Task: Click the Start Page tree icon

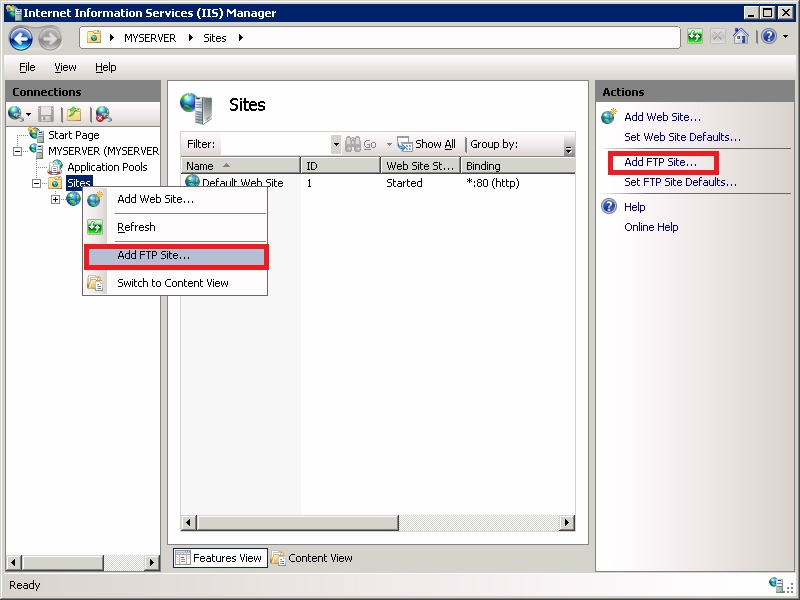Action: [36, 135]
